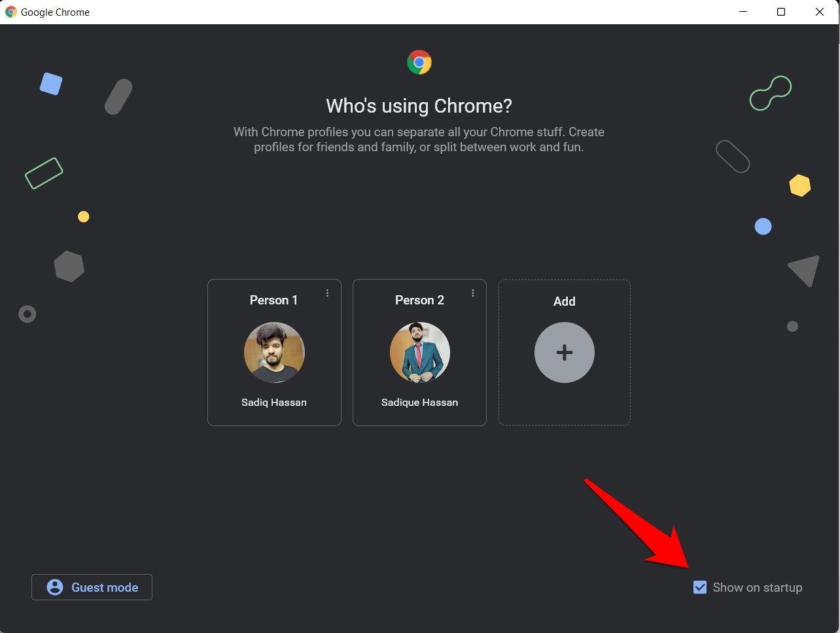
Task: Toggle the Show on startup checkbox
Action: pyautogui.click(x=700, y=587)
